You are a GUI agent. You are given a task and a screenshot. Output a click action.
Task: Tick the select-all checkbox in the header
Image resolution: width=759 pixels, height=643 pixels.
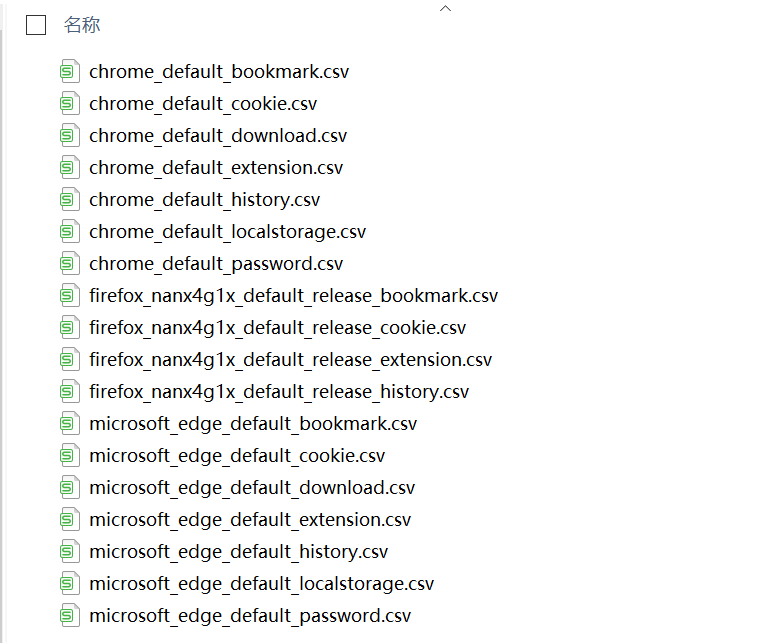click(x=36, y=26)
